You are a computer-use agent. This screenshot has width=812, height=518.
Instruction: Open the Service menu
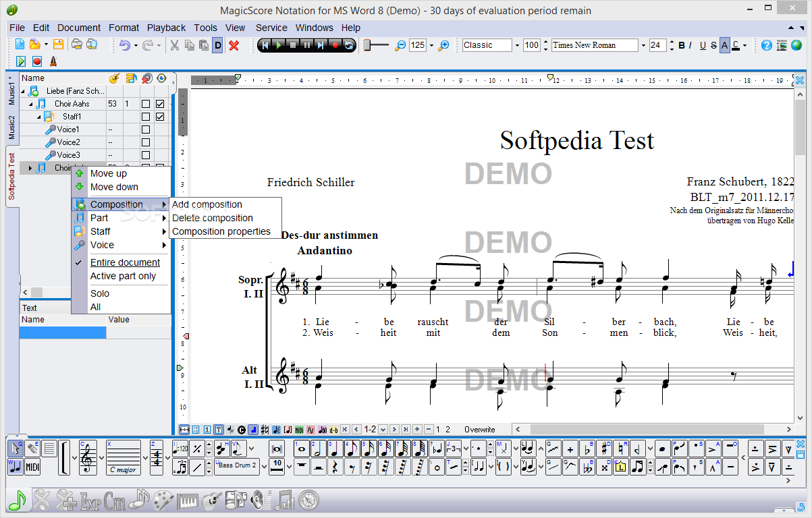(271, 28)
